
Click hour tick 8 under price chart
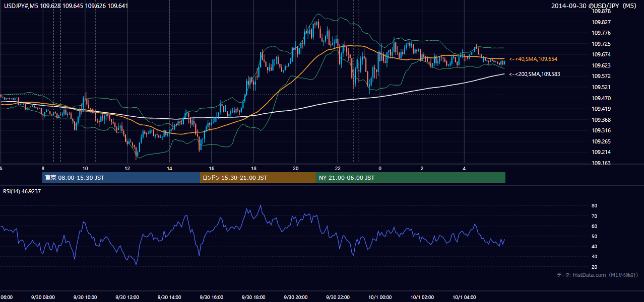pos(43,169)
